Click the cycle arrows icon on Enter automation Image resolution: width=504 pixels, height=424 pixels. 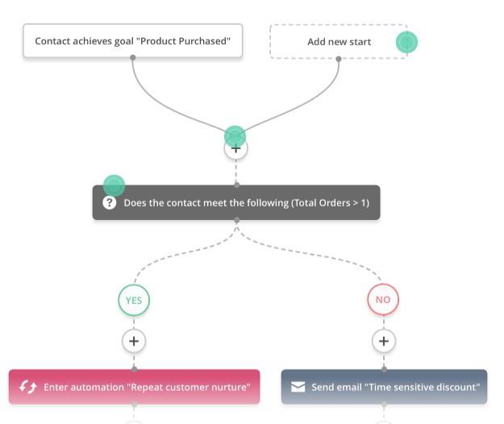(28, 387)
